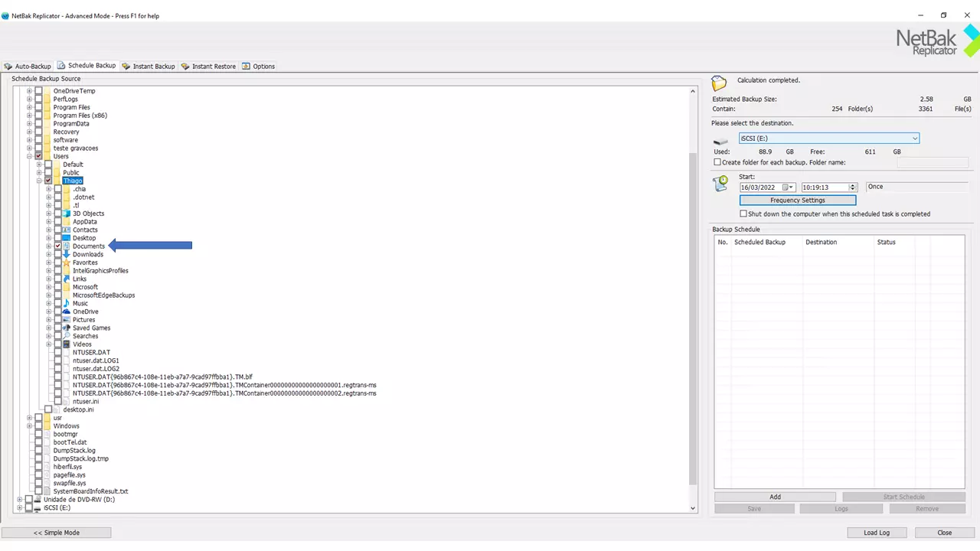
Task: Switch to Simple Mode
Action: tap(56, 533)
